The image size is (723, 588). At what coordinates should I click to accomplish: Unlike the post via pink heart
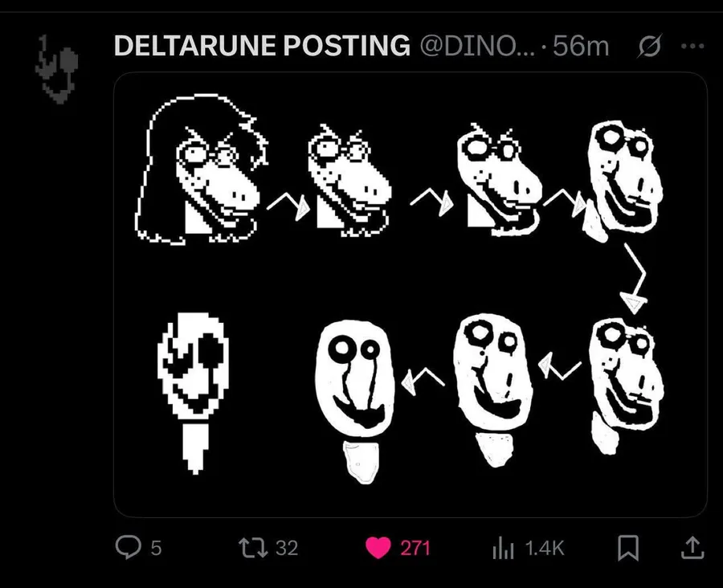[x=378, y=548]
